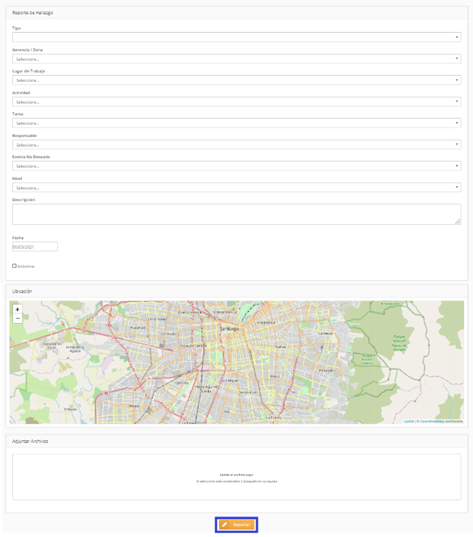473x537 pixels.
Task: Open the Evento No Deseado dropdown
Action: tap(237, 166)
